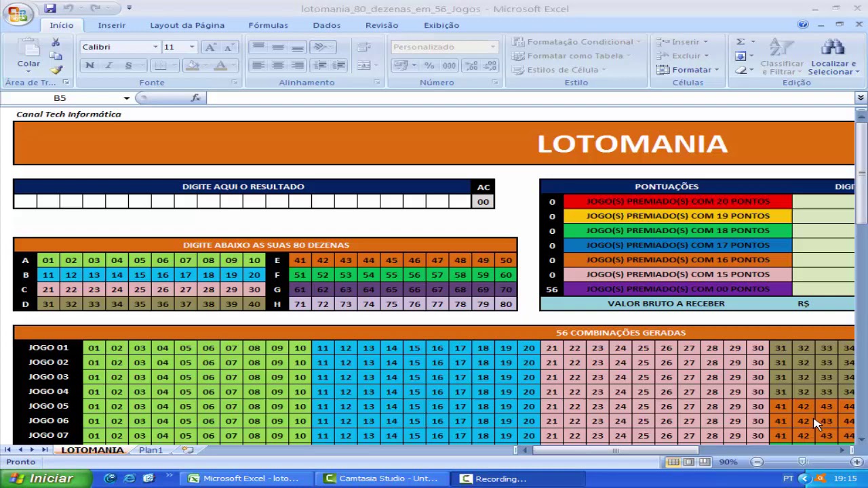Decrease indent
Image resolution: width=868 pixels, height=488 pixels.
[x=320, y=66]
